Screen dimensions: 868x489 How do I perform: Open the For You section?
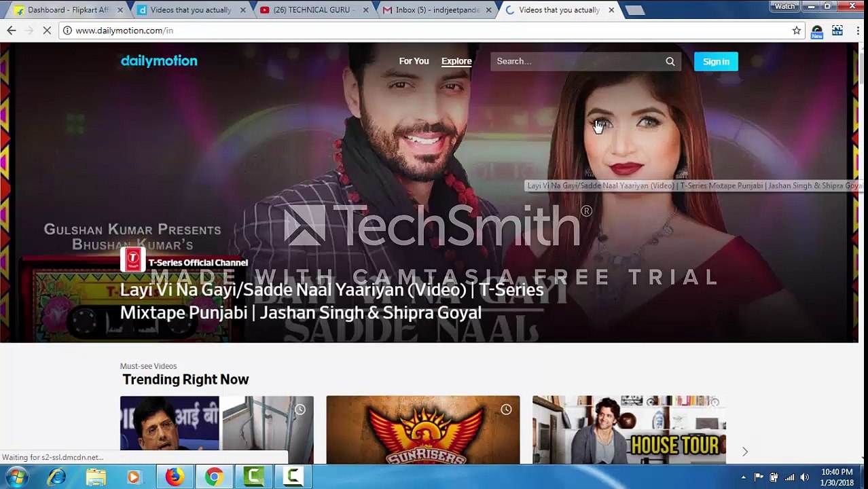pos(414,61)
